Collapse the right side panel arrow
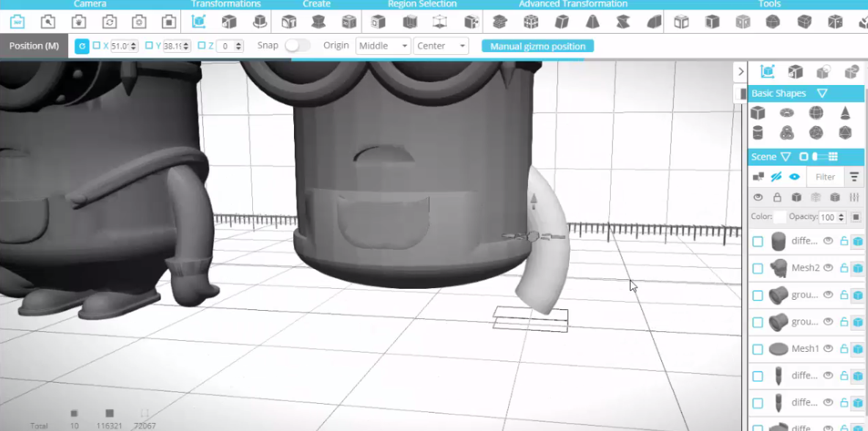The height and width of the screenshot is (431, 868). tap(740, 72)
